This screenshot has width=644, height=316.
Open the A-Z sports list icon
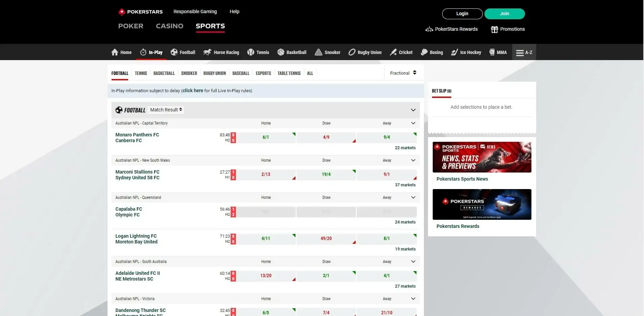[x=519, y=52]
